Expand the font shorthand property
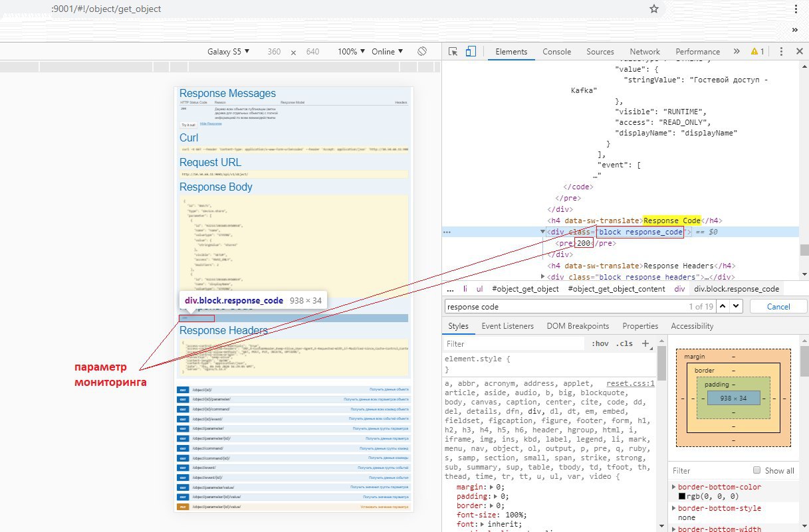809x532 pixels. [x=483, y=524]
